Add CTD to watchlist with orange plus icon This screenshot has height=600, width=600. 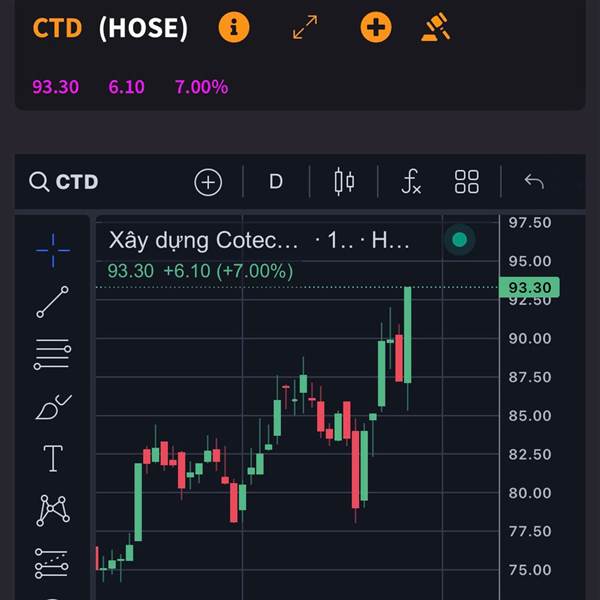(376, 28)
